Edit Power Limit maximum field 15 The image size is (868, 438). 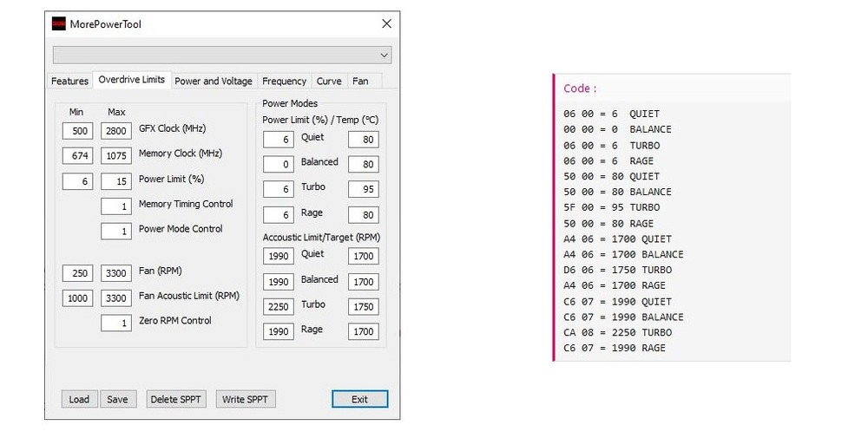point(116,181)
